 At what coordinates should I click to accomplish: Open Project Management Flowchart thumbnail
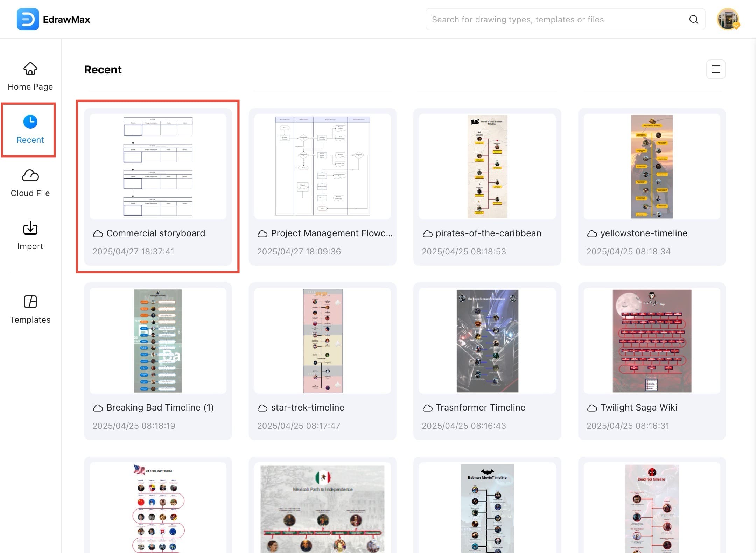(322, 167)
